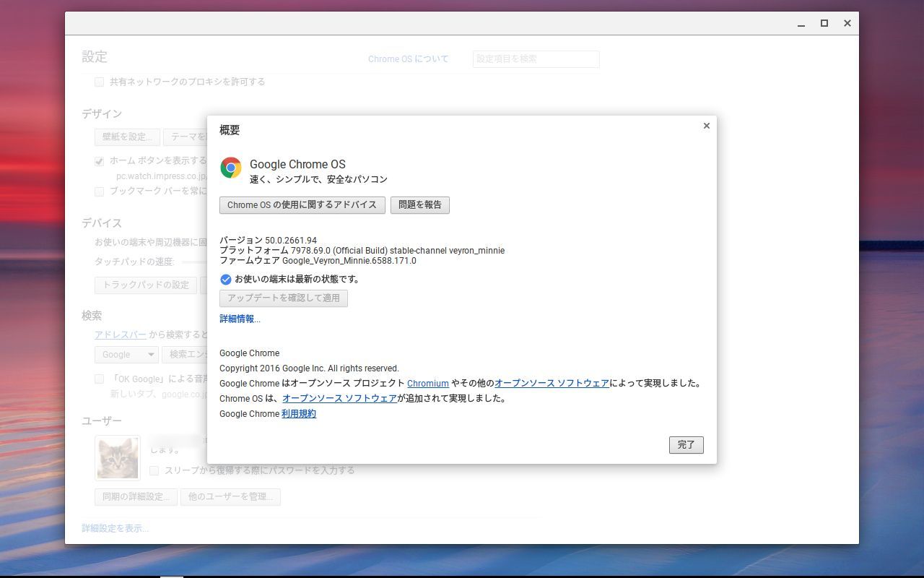The image size is (924, 578).
Task: Click the ファームウェア Google_Veyron_Minnie line
Action: point(318,261)
